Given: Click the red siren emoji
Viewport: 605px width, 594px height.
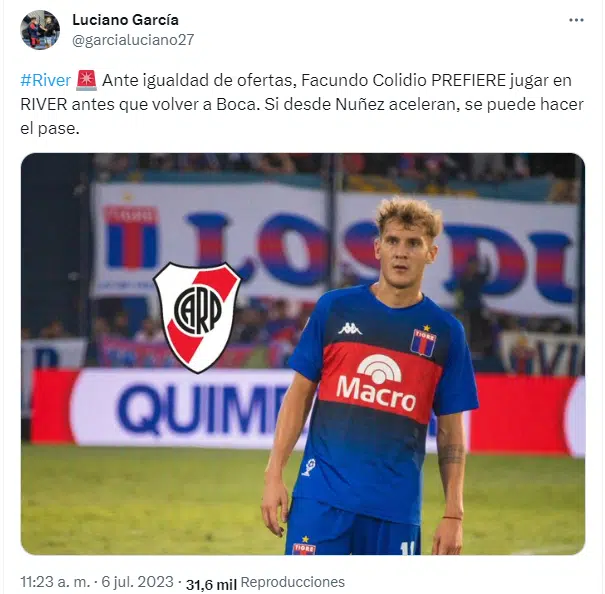Looking at the screenshot, I should coord(86,80).
